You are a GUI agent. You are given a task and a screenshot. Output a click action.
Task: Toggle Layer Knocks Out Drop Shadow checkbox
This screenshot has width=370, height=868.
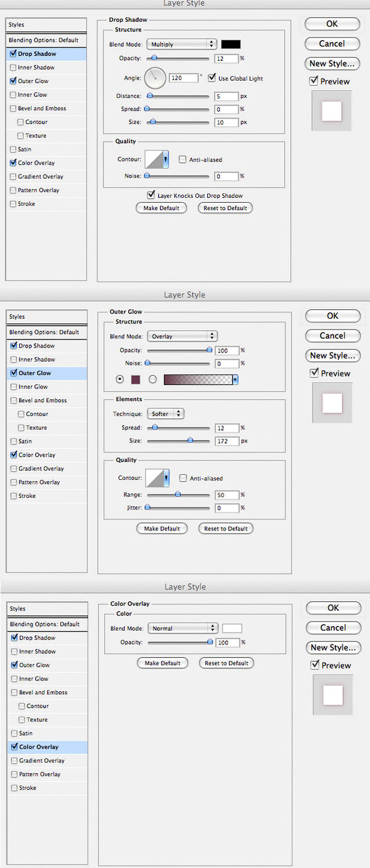tap(151, 195)
